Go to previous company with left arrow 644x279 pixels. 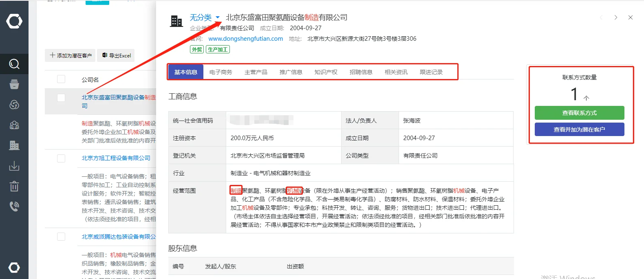(601, 18)
